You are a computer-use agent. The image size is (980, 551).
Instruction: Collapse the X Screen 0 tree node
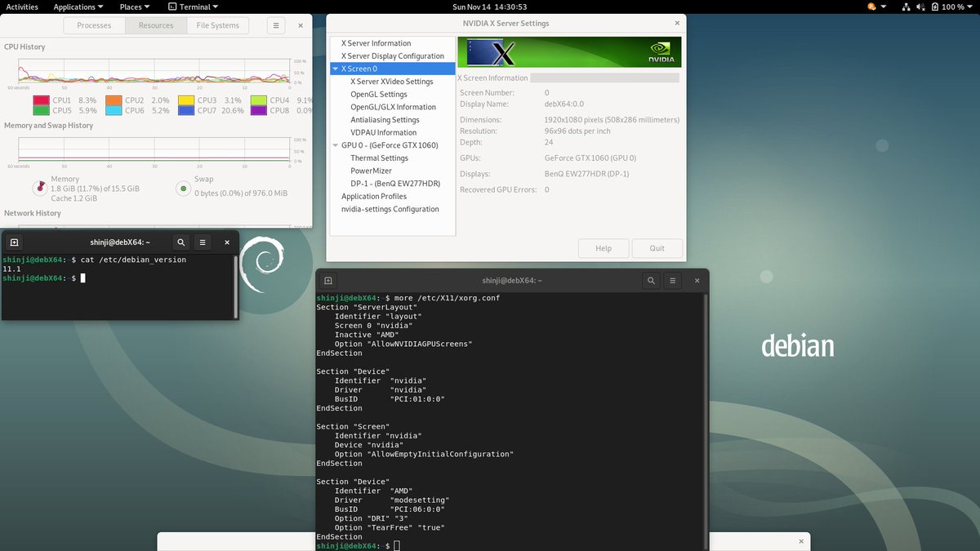pos(336,69)
